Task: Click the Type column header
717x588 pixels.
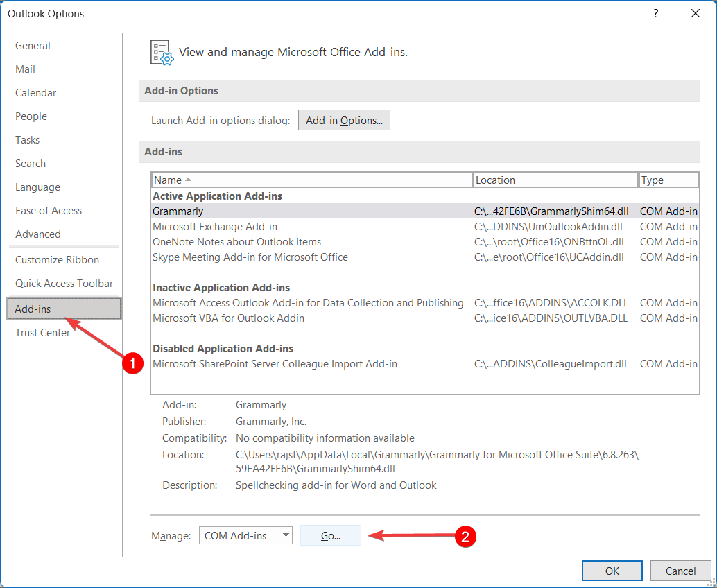Action: tap(668, 180)
